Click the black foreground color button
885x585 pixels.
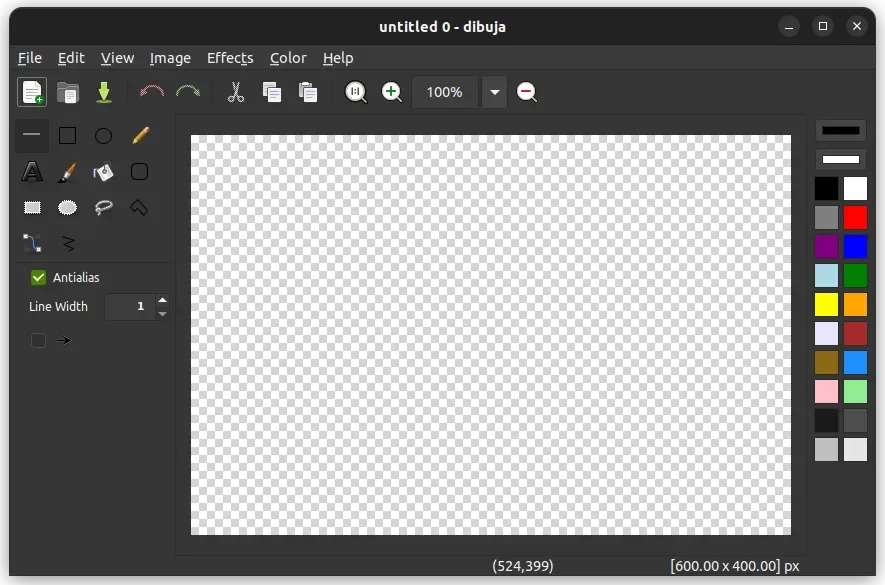(841, 130)
